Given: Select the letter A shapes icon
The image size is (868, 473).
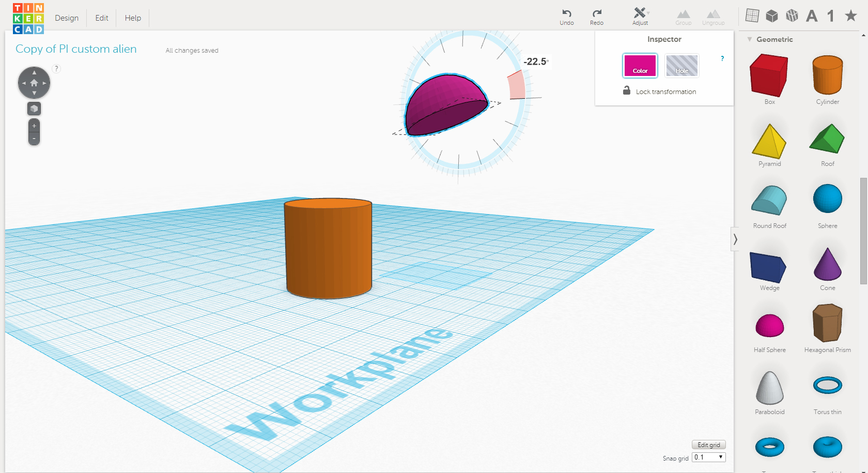Looking at the screenshot, I should (812, 16).
